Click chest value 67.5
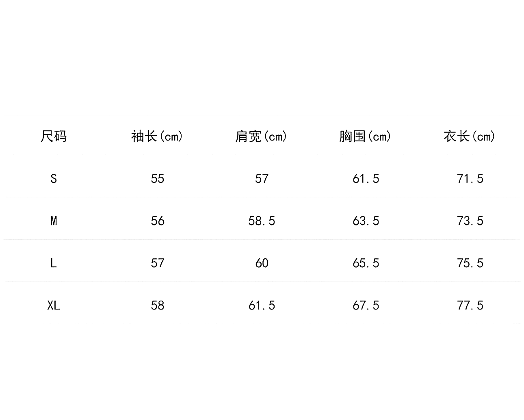The height and width of the screenshot is (420, 524). click(x=366, y=305)
